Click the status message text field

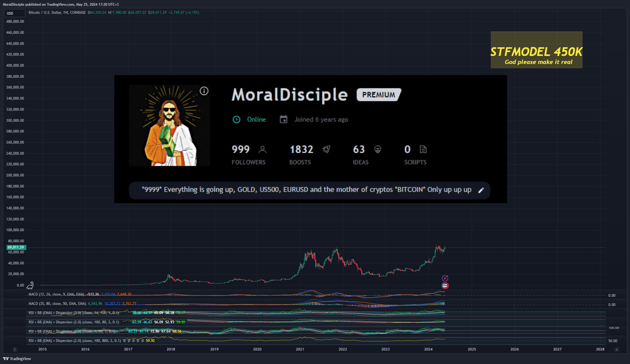(309, 190)
